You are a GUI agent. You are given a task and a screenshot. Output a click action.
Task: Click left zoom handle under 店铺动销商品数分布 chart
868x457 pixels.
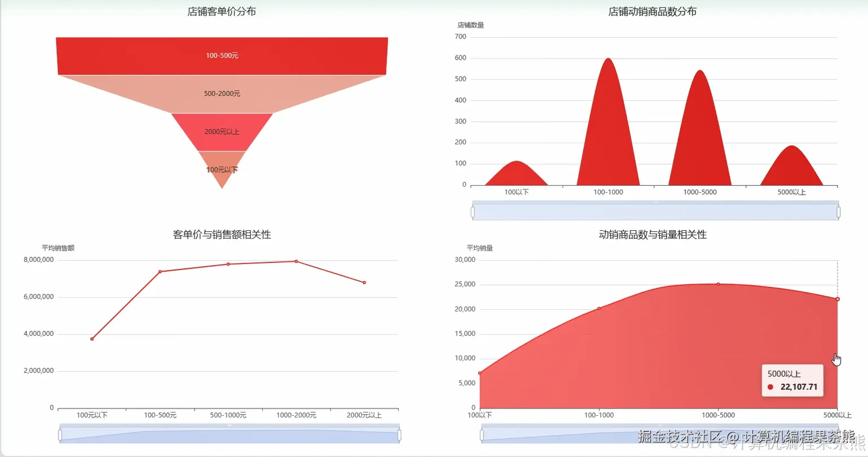473,212
